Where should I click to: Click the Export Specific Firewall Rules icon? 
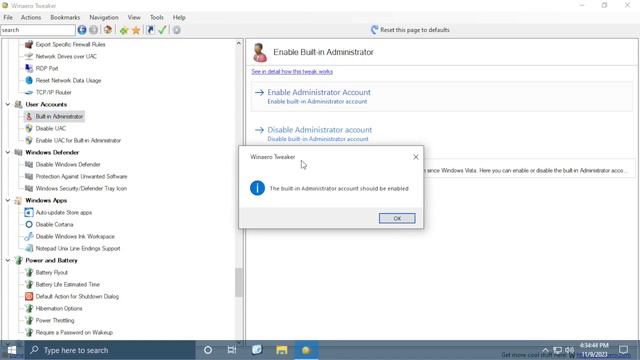tap(29, 44)
